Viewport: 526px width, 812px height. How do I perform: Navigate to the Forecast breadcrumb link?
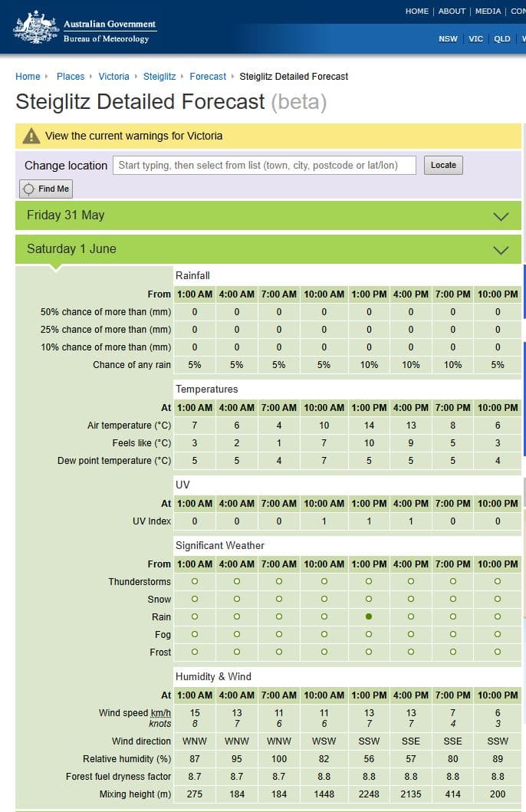point(208,77)
